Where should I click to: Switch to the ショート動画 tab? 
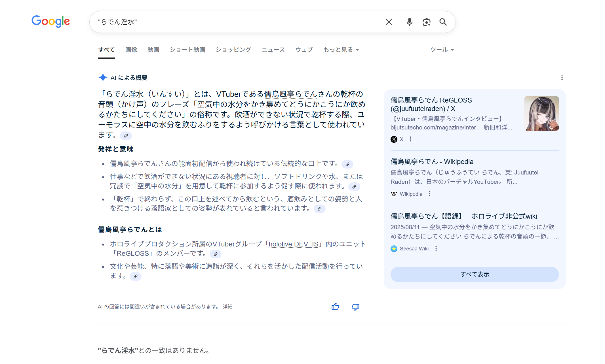point(187,50)
